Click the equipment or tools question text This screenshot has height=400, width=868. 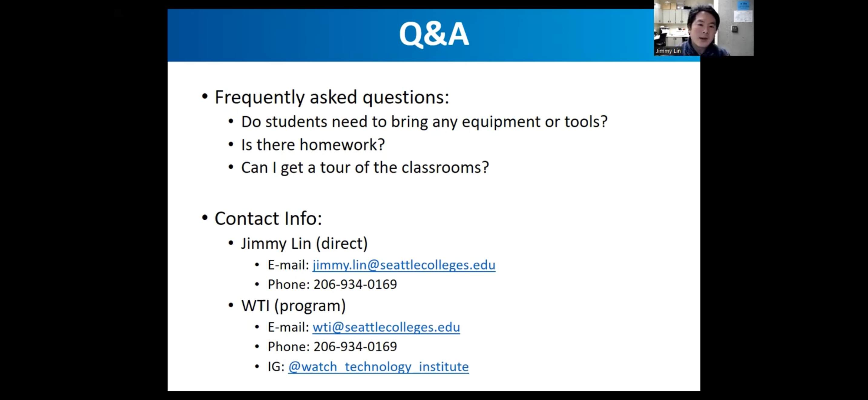point(424,122)
